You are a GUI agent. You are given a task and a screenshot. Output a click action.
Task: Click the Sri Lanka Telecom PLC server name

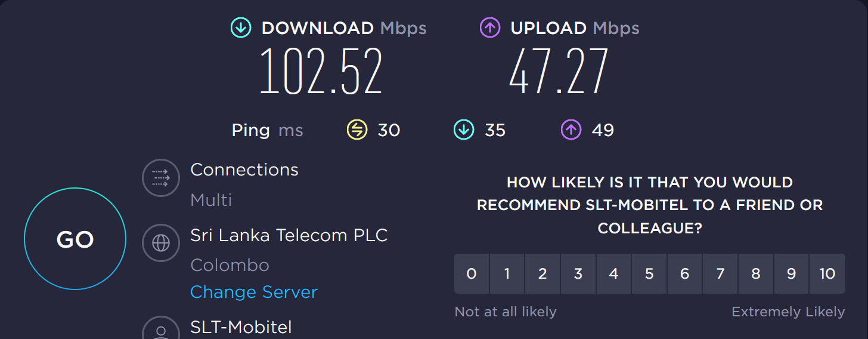tap(289, 235)
